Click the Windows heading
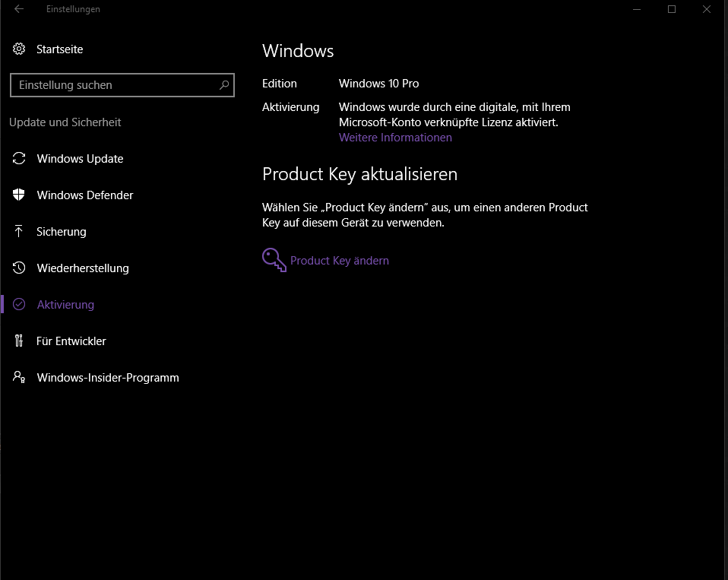The height and width of the screenshot is (580, 728). pos(298,51)
